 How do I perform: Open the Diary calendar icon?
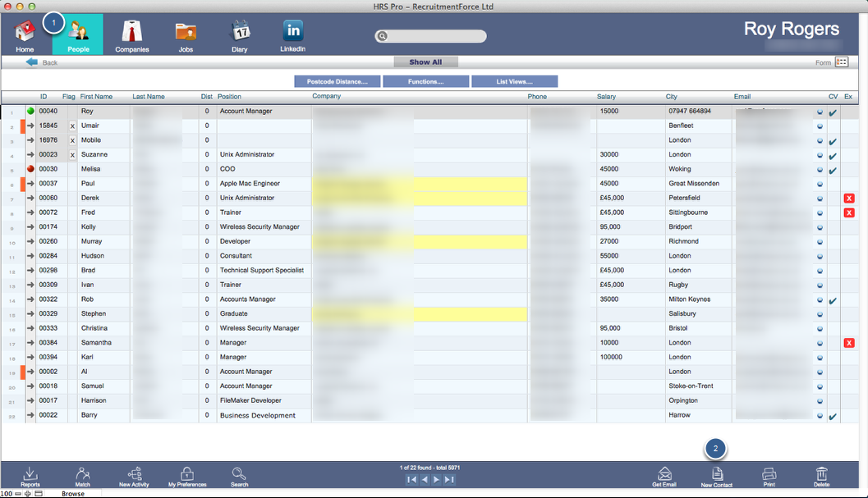pyautogui.click(x=240, y=31)
